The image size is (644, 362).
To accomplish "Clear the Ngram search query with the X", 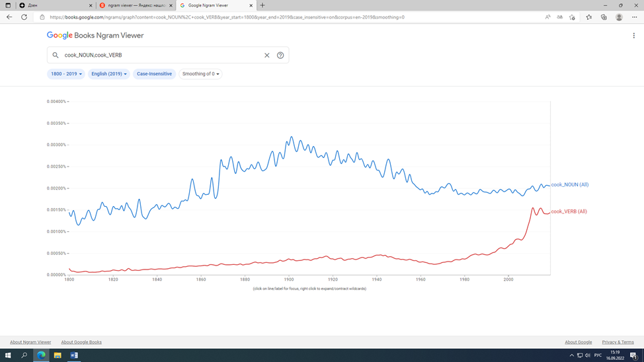I will coord(267,55).
